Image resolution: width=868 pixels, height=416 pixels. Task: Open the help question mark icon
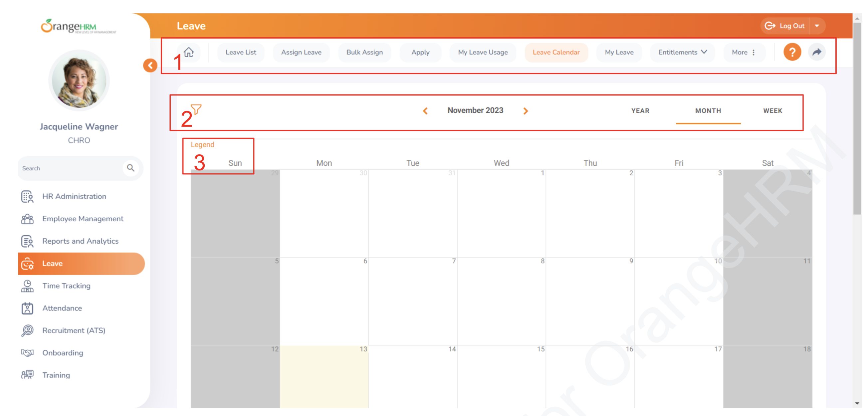(792, 52)
